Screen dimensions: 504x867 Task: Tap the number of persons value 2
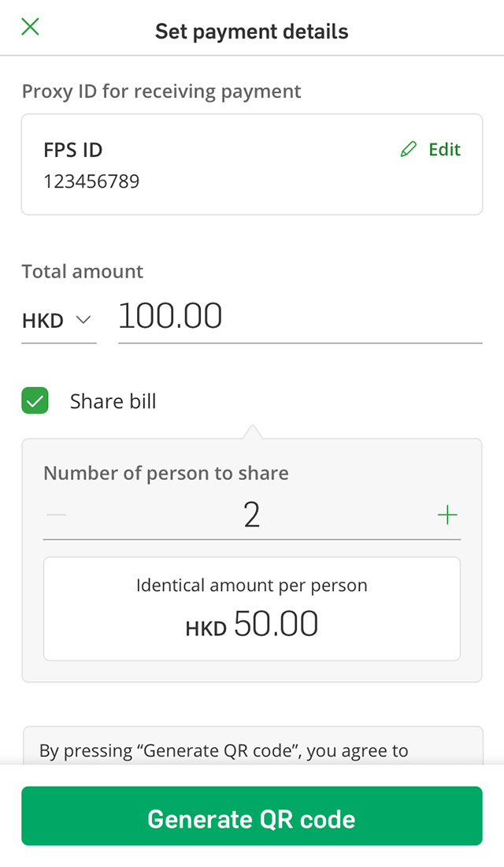(252, 515)
